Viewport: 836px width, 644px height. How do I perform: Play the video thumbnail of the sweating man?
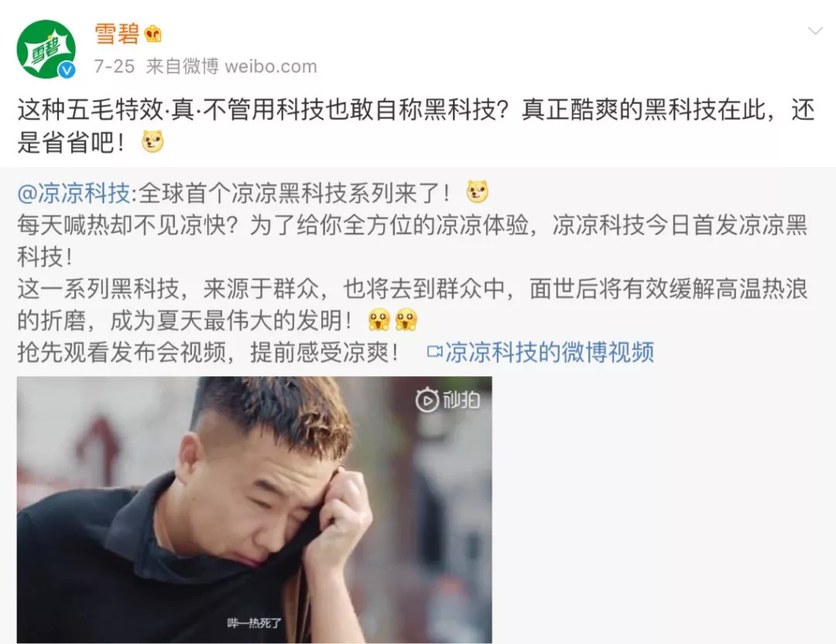(x=255, y=509)
